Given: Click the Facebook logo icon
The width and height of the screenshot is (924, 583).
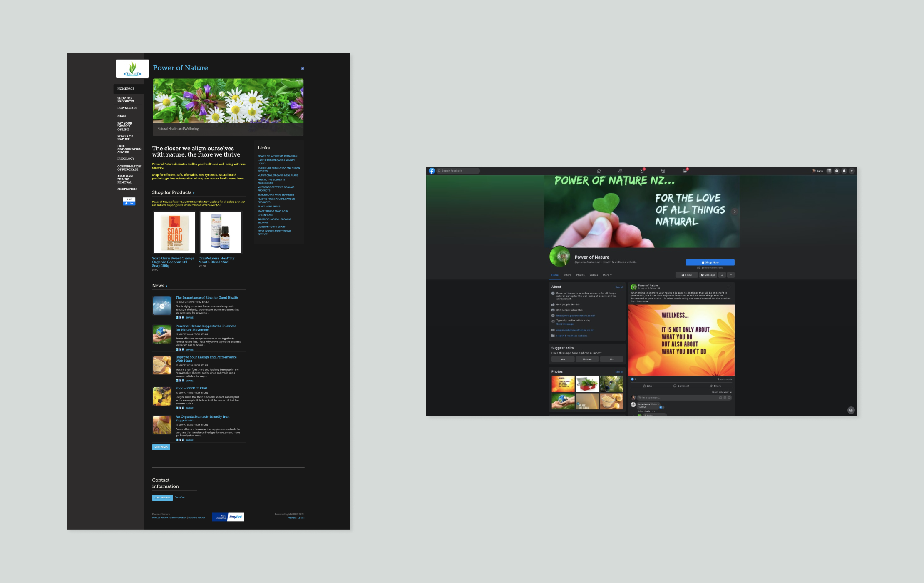Looking at the screenshot, I should [x=432, y=171].
